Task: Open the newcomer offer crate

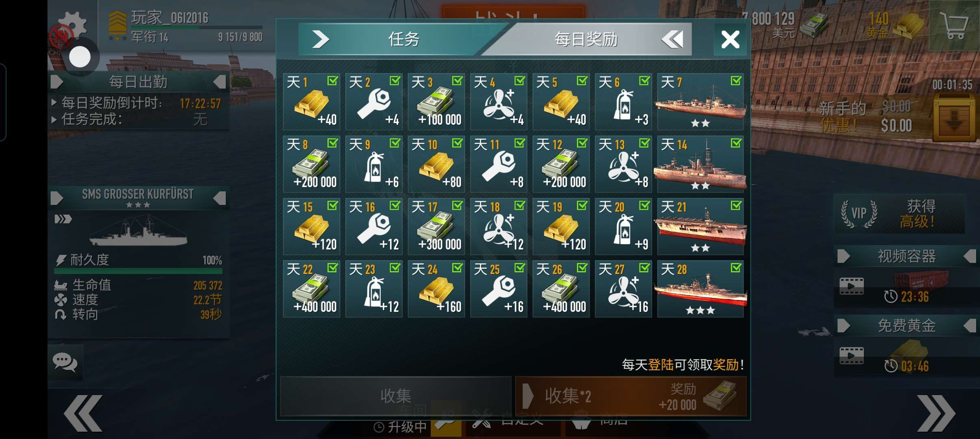Action: (x=953, y=118)
